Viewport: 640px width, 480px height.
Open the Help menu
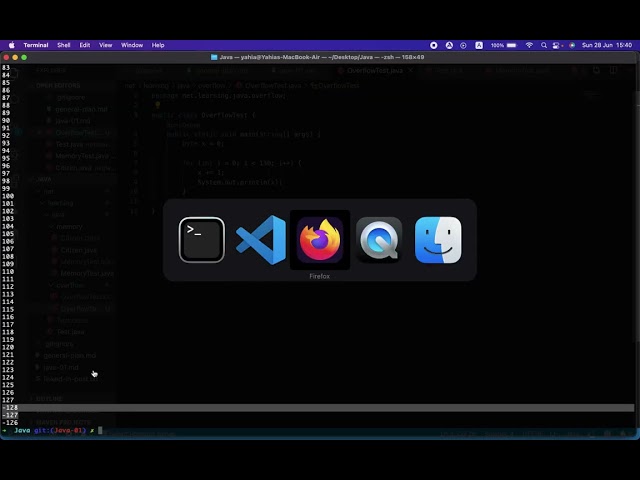click(x=158, y=45)
